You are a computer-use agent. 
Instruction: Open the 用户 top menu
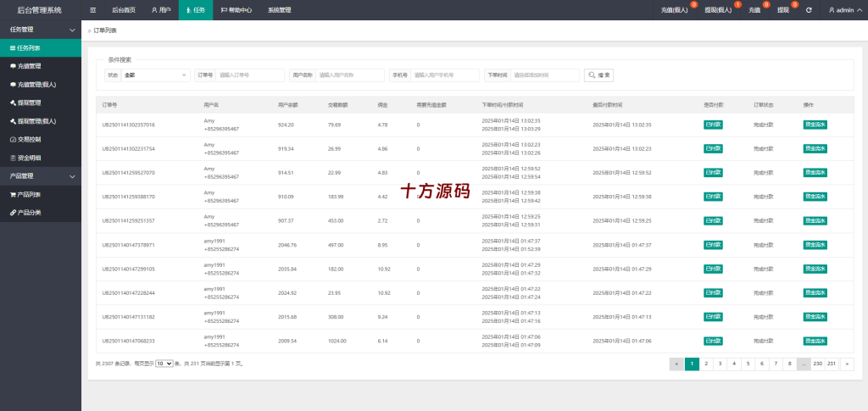pos(160,10)
